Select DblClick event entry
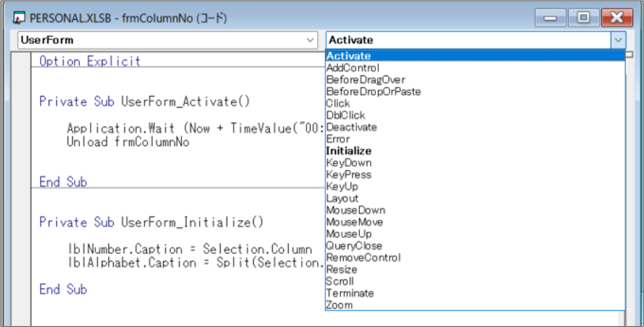This screenshot has width=644, height=327. [x=475, y=115]
